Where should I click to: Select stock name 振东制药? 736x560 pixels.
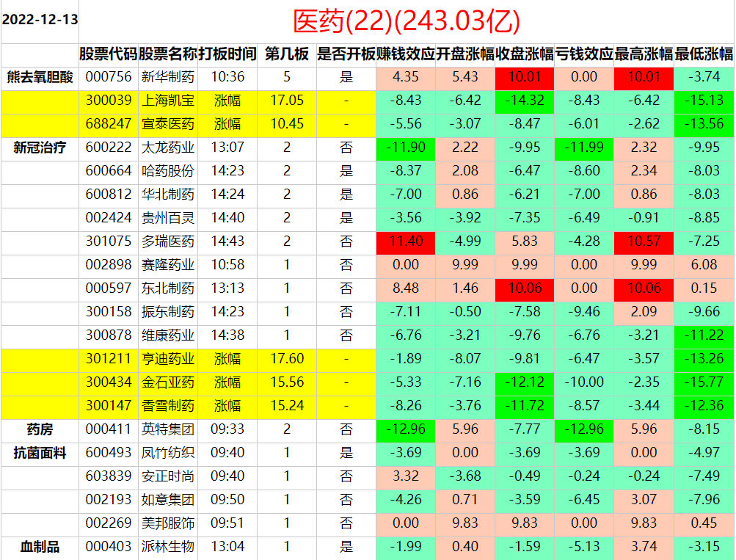click(168, 312)
